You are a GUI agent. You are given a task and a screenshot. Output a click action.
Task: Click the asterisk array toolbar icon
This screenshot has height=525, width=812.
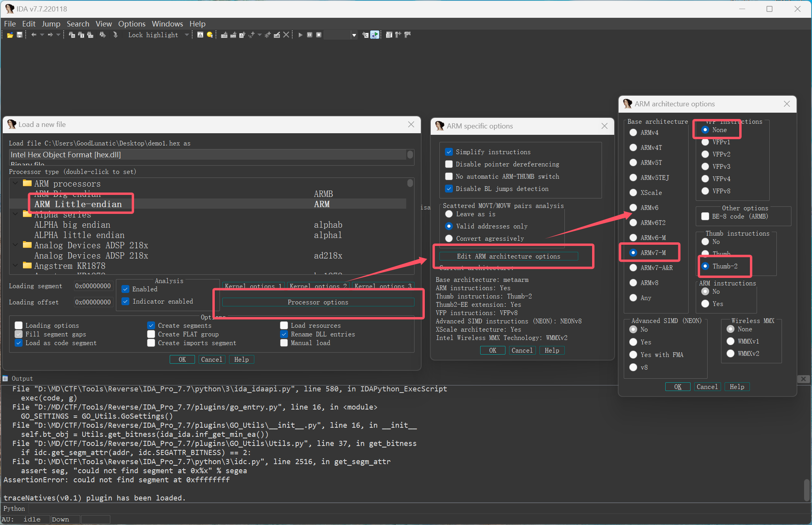(268, 35)
